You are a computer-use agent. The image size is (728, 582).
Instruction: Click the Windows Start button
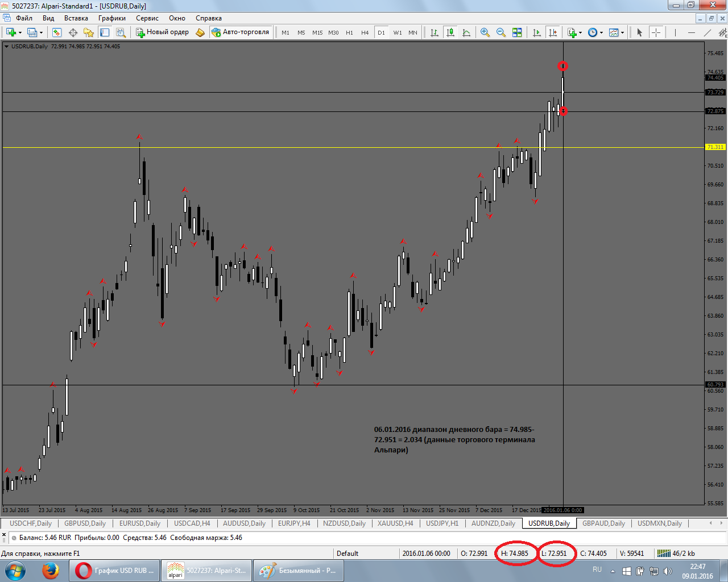[15, 571]
